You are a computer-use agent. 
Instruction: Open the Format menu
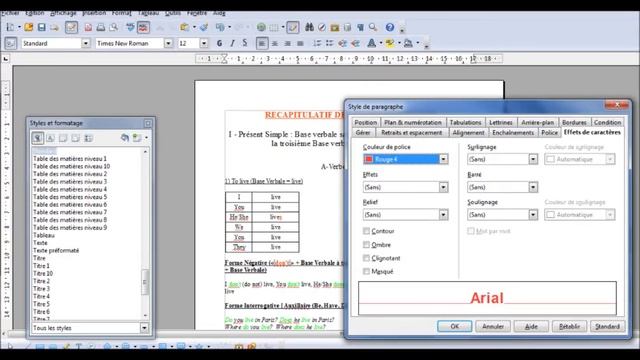121,13
